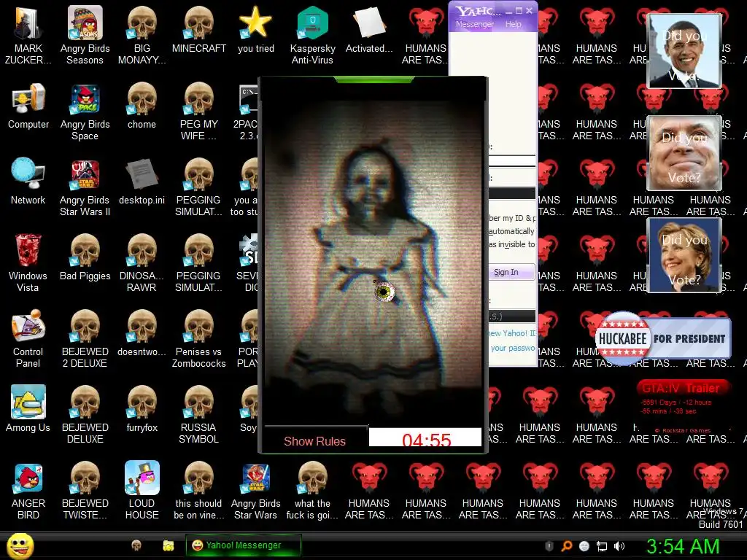This screenshot has height=560, width=747.
Task: Click the 3:54 AM taskbar clock
Action: tap(683, 546)
